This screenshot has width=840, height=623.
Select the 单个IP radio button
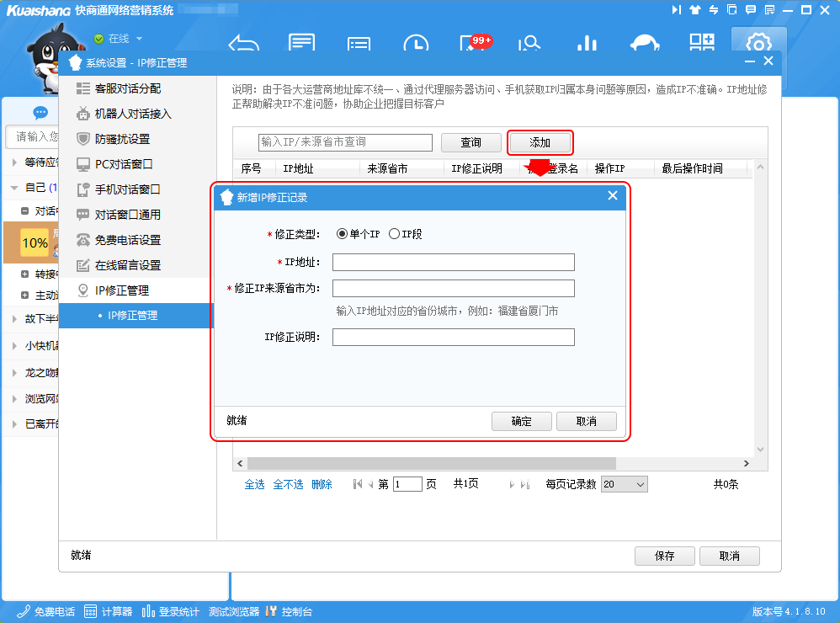(342, 234)
